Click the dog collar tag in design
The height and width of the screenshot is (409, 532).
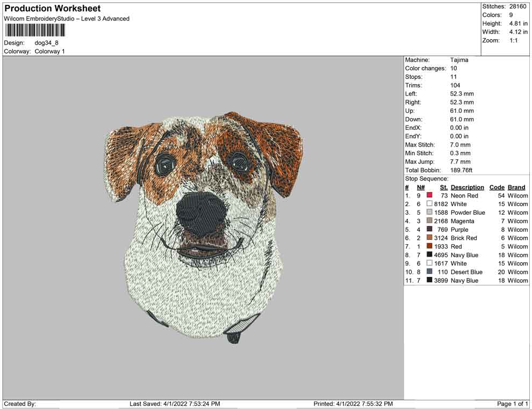233,337
